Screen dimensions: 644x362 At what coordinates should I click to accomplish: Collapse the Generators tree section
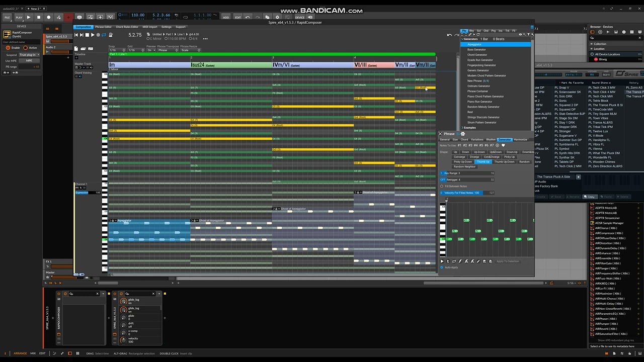(x=462, y=39)
